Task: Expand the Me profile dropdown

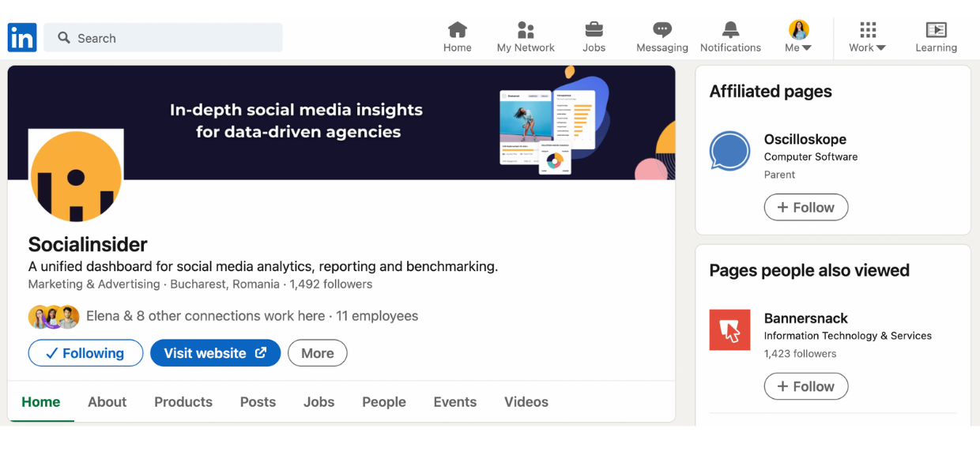Action: [x=798, y=37]
